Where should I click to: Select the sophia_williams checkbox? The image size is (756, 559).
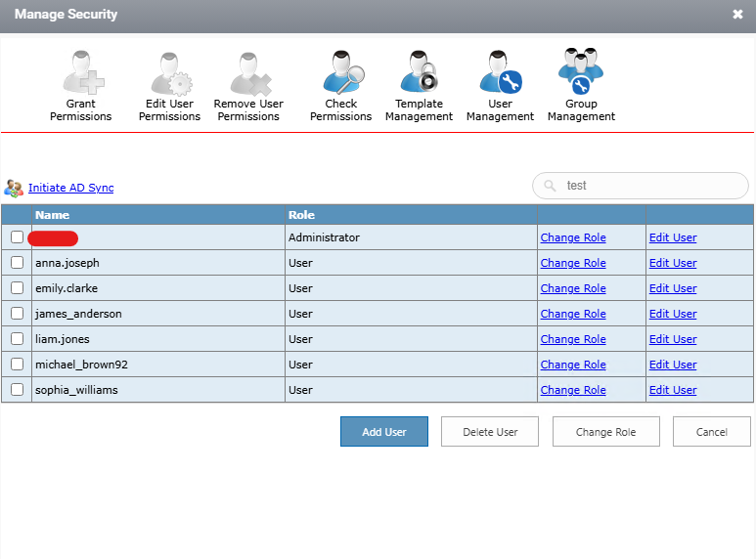tap(17, 389)
